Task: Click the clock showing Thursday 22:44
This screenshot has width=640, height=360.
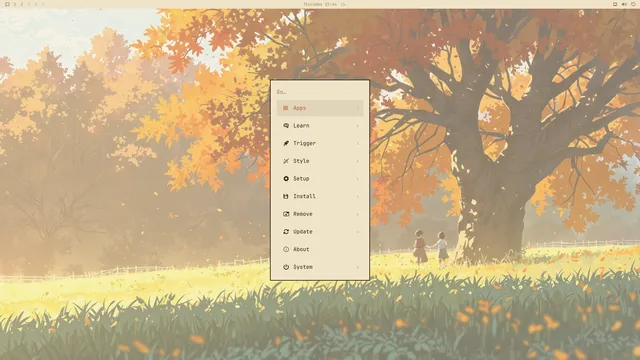Action: pos(320,4)
